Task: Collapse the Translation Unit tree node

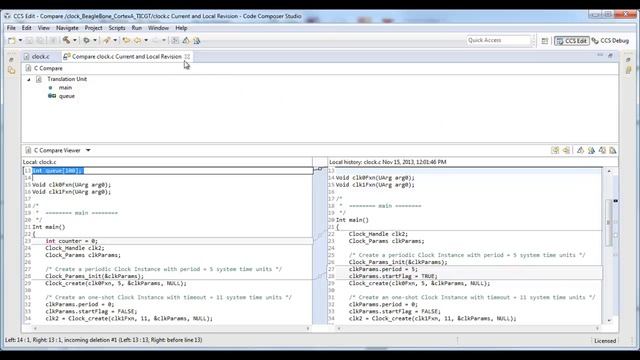Action: (29, 79)
